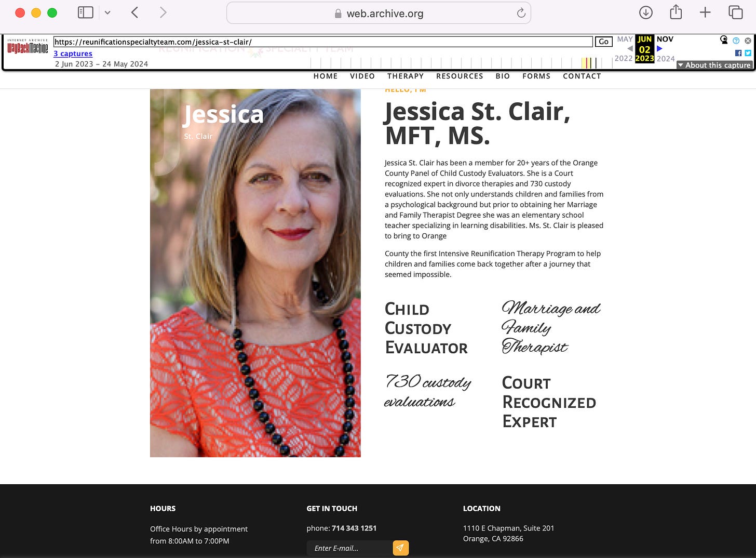
Task: Show the tab overview icon
Action: pos(735,12)
